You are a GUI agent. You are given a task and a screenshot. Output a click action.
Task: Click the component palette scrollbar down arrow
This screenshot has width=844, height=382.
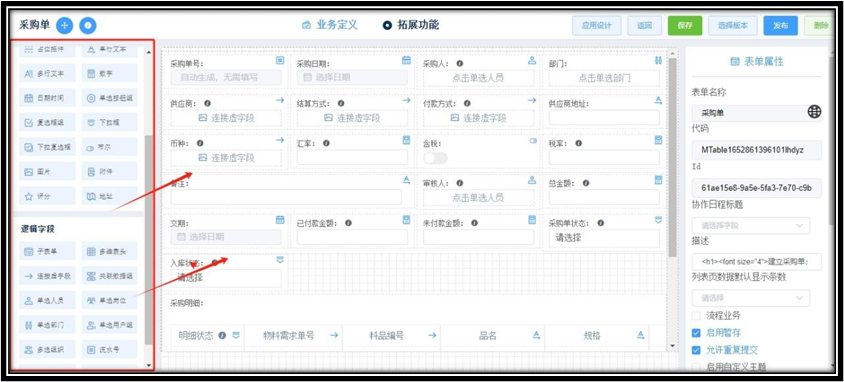(149, 365)
